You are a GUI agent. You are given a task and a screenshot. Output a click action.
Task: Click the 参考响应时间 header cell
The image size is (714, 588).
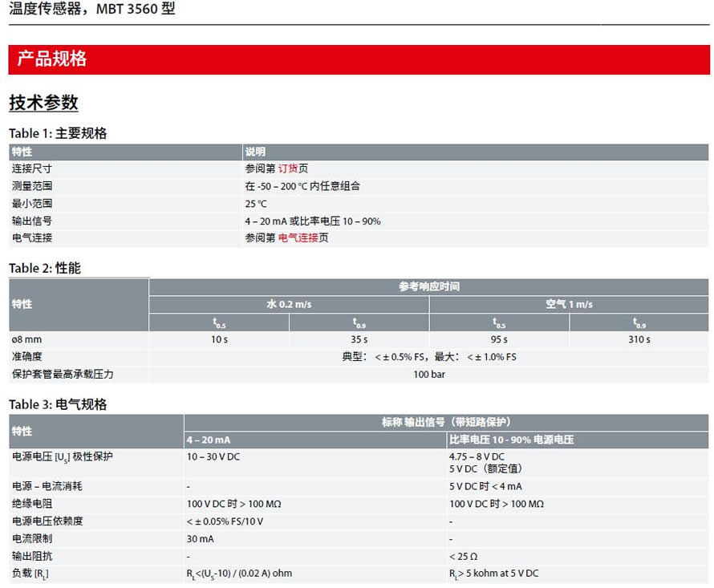coord(429,286)
